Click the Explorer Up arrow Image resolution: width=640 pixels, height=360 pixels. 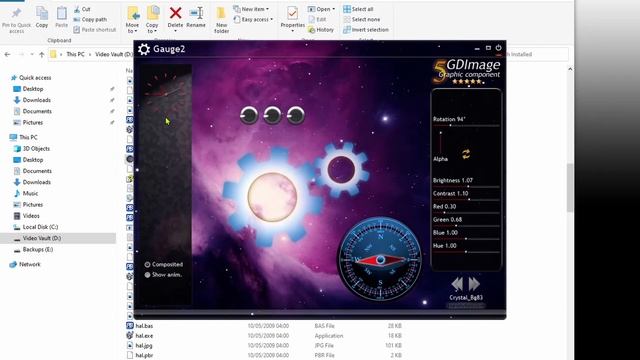click(x=42, y=54)
